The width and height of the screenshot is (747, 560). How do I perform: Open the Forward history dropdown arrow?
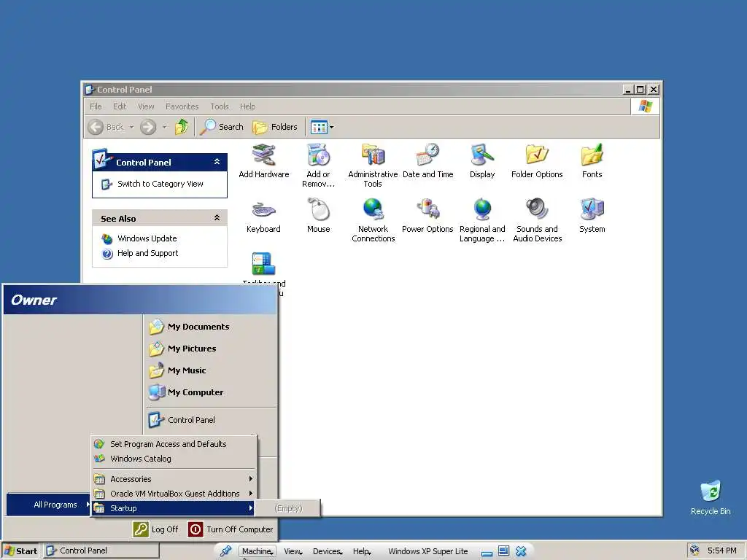[164, 127]
